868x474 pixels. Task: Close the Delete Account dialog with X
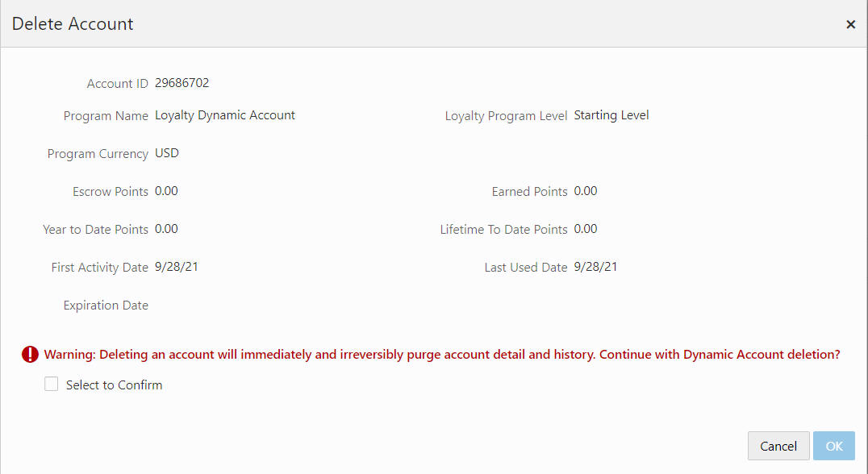[850, 24]
